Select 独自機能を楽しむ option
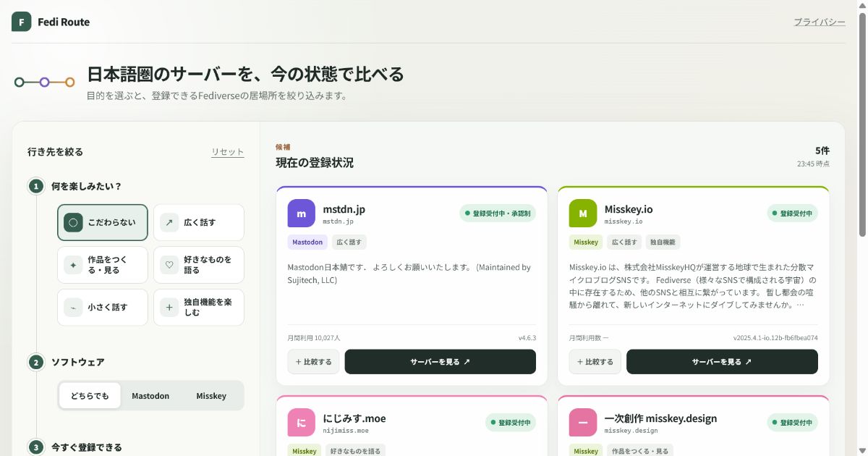Screen dimensions: 868x456 [199, 308]
